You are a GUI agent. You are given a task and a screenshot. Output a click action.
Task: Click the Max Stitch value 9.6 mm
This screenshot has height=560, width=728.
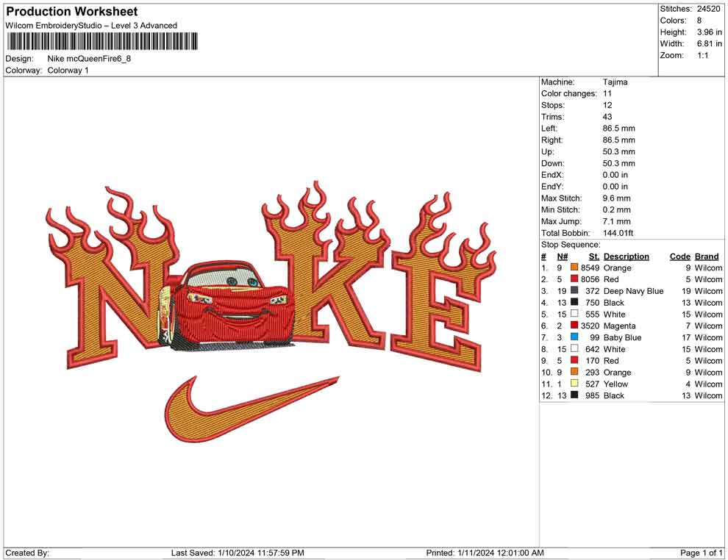click(x=616, y=198)
